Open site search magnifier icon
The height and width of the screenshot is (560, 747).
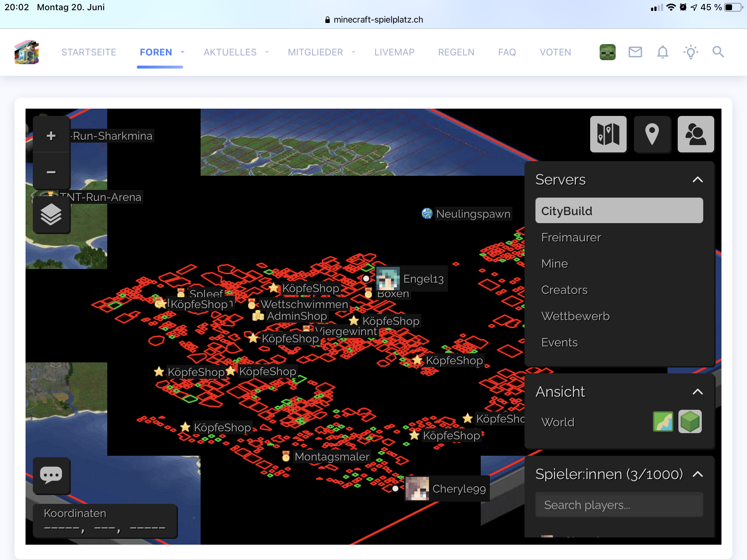click(718, 52)
